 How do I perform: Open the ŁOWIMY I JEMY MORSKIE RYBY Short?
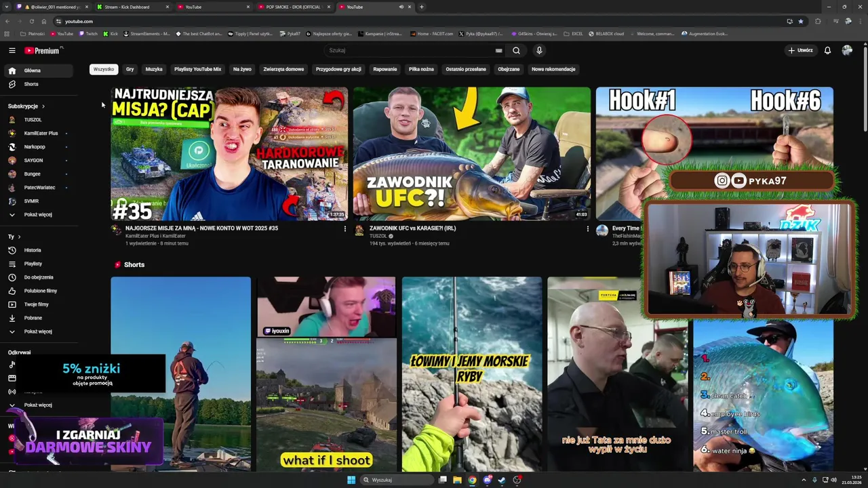point(471,373)
